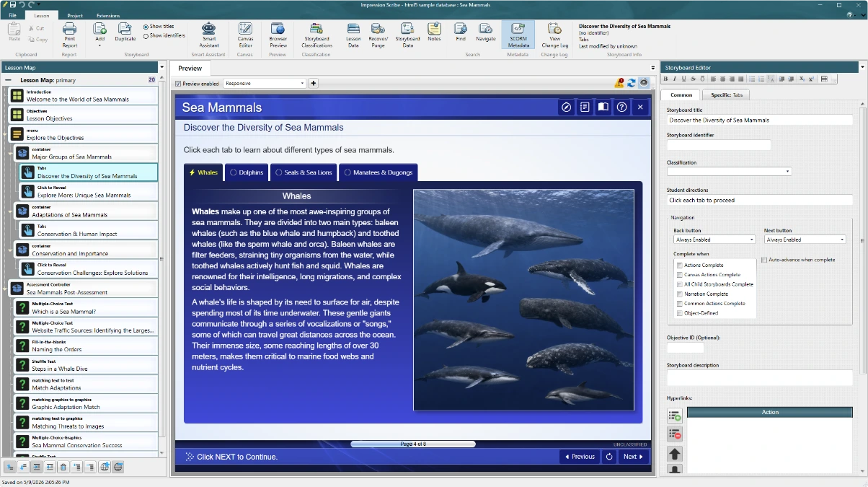Click the add hyperlink green plus icon

coord(675,416)
